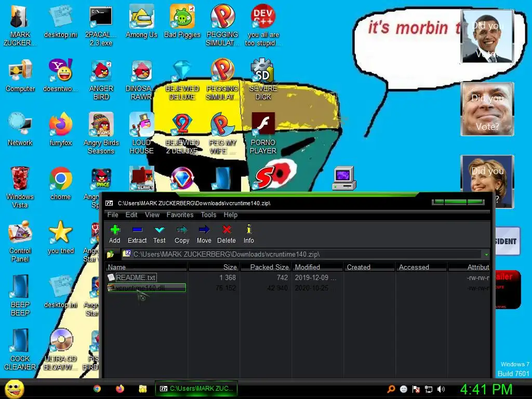Open LOUD HOUSE desktop icon
The height and width of the screenshot is (399, 532).
coord(141,134)
